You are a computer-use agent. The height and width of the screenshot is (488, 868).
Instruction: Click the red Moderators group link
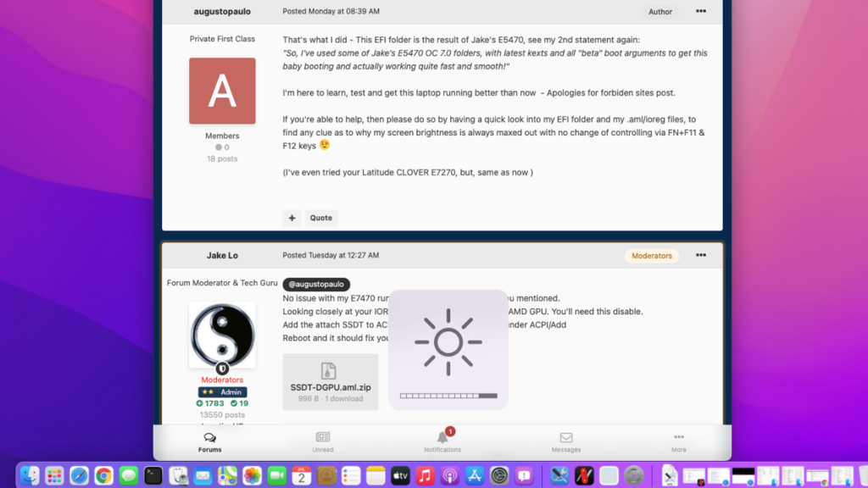point(222,380)
